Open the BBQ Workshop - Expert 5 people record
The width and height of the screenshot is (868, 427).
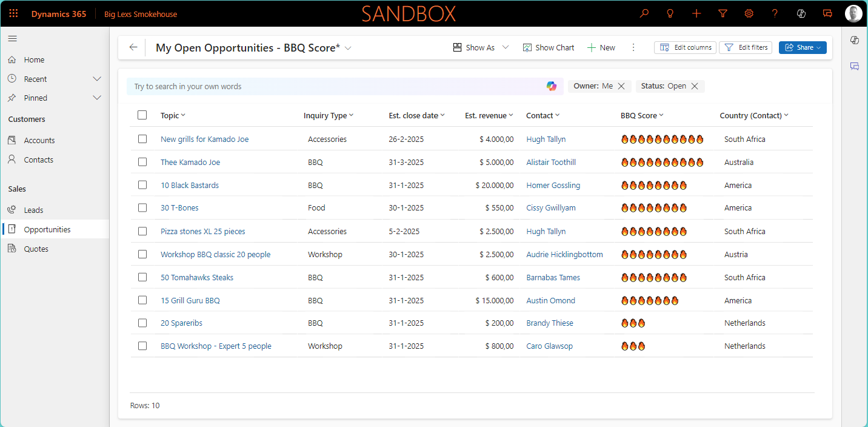coord(216,346)
